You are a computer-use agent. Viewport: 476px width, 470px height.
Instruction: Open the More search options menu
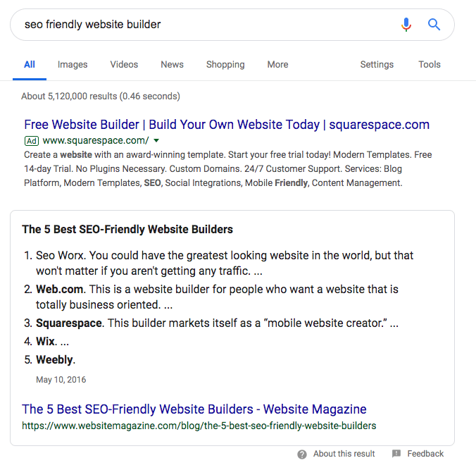tap(277, 64)
